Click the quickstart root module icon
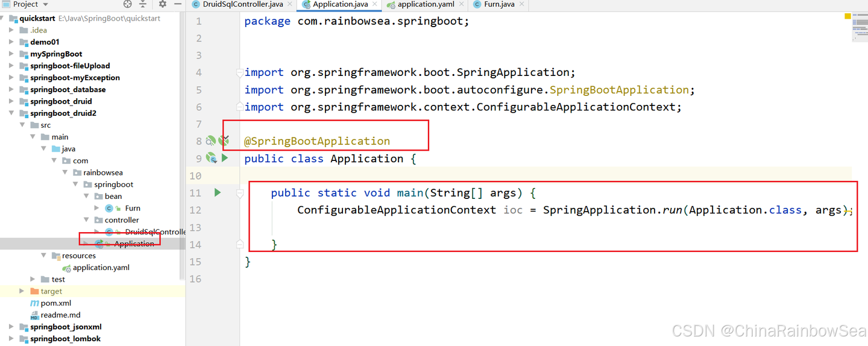Image resolution: width=868 pixels, height=346 pixels. coord(13,18)
